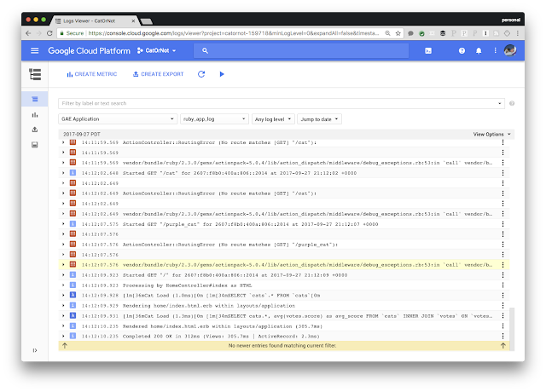Open Exports sidebar upload icon
The height and width of the screenshot is (392, 546).
35,130
